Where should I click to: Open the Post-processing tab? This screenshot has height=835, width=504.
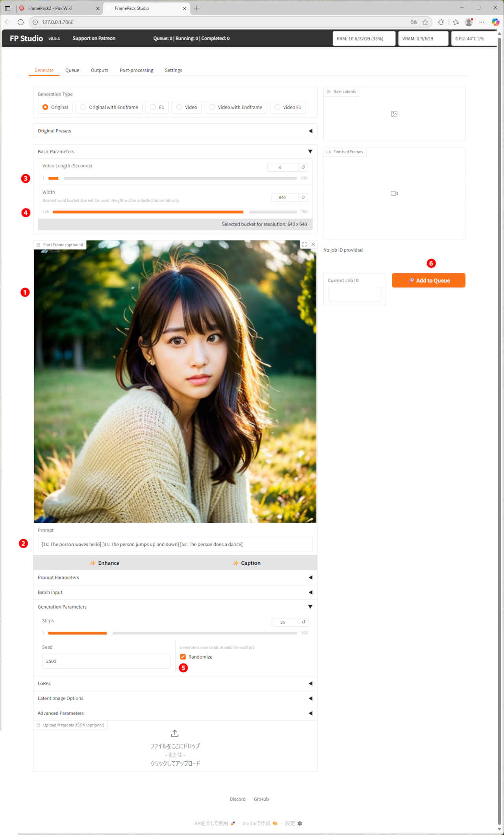tap(136, 70)
